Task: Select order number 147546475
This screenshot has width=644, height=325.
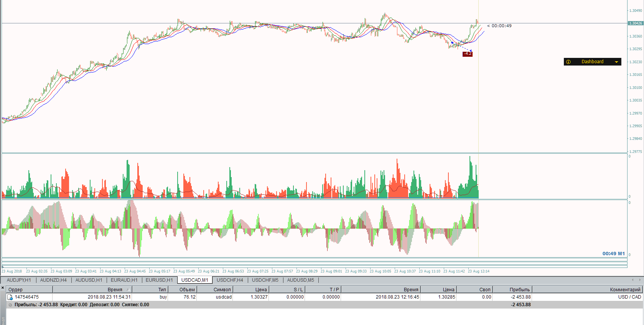Action: coord(26,297)
